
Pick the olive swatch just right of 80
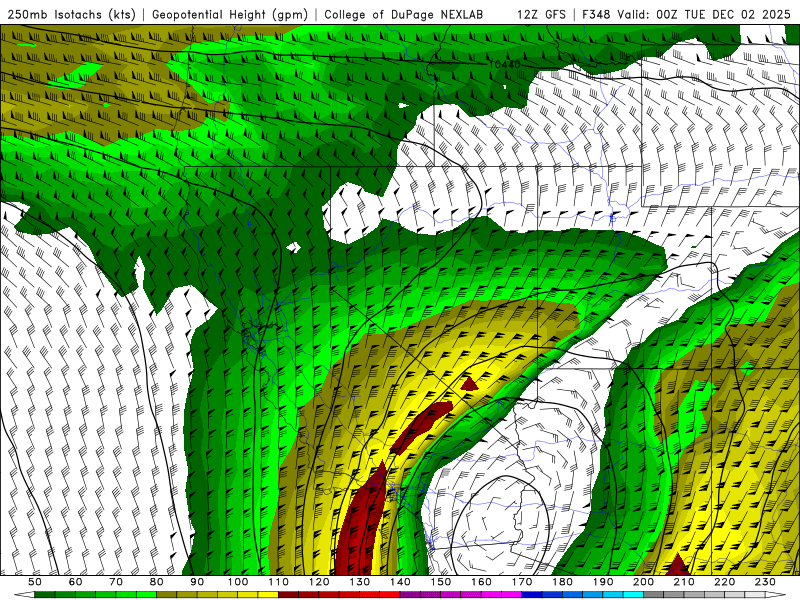[167, 594]
